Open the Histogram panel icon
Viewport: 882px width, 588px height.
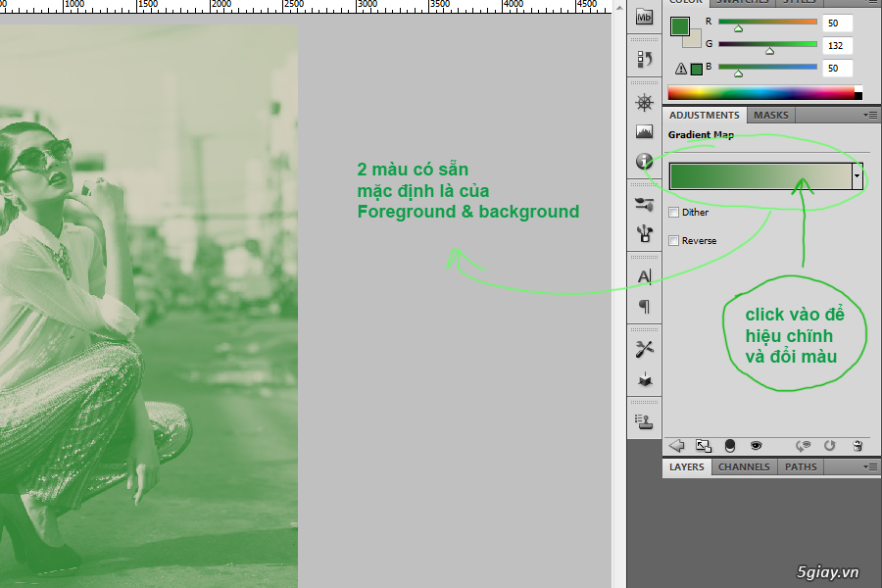(644, 131)
